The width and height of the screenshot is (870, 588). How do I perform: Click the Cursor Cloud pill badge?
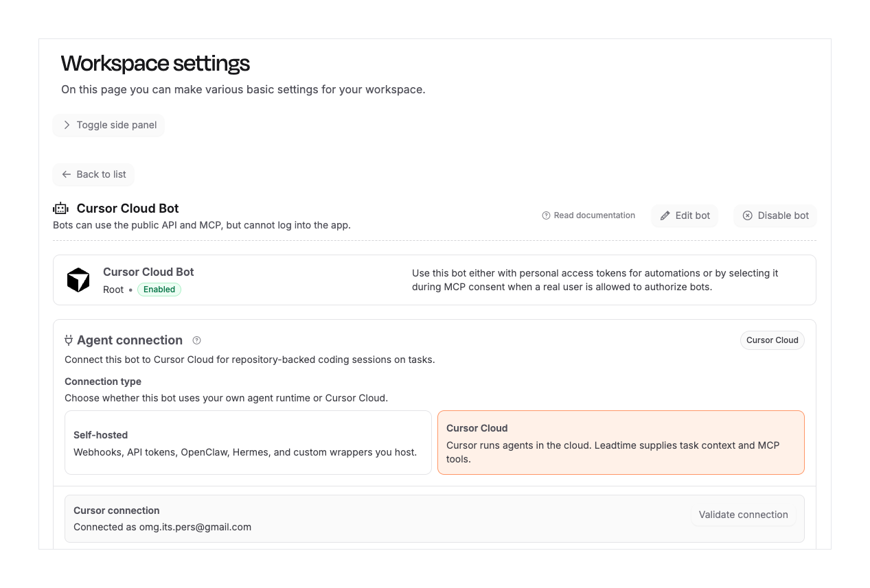(772, 340)
